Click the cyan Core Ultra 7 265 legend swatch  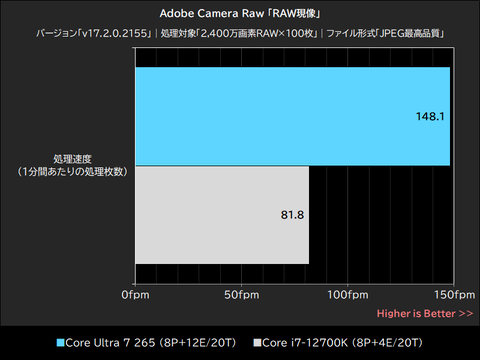point(60,343)
